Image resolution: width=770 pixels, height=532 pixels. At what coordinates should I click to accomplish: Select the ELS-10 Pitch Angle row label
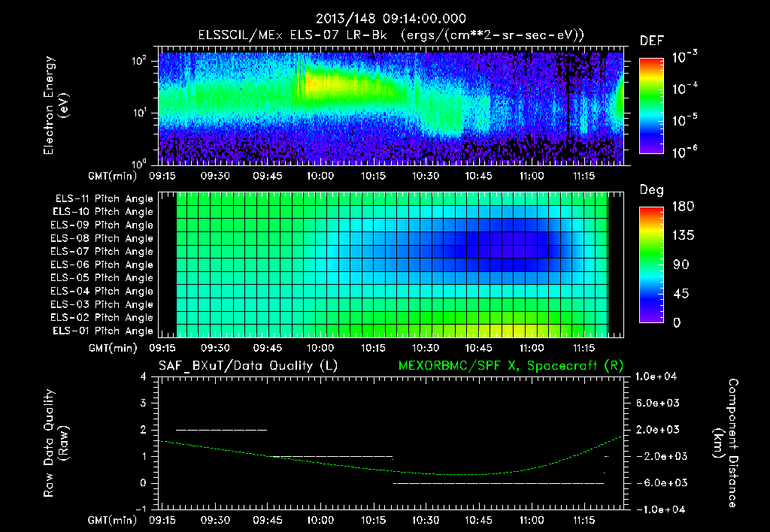[x=103, y=212]
